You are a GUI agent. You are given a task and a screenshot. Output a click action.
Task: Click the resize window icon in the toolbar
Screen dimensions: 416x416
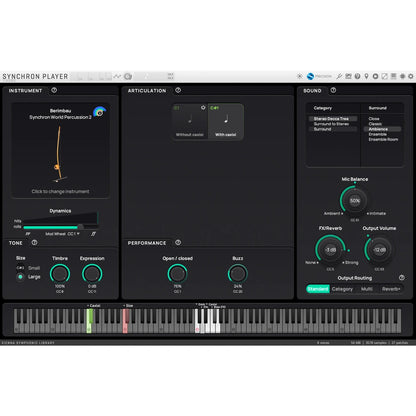(x=384, y=76)
